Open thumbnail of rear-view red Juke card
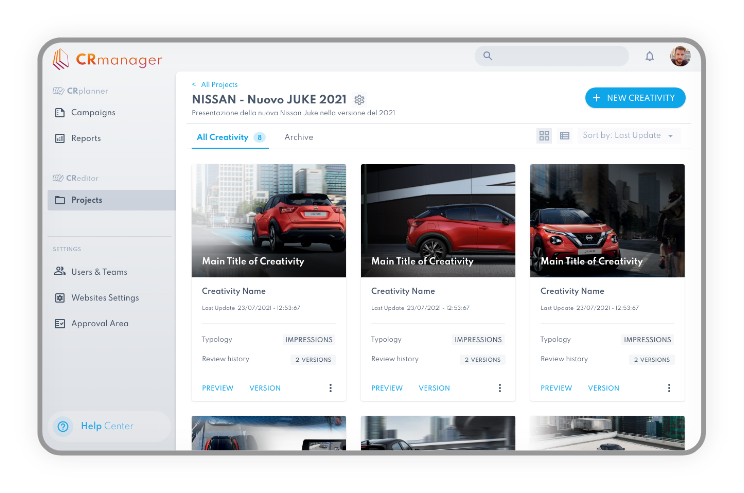 pos(269,221)
